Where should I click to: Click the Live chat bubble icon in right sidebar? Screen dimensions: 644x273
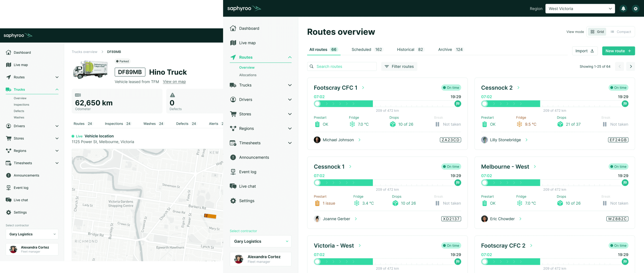(233, 186)
